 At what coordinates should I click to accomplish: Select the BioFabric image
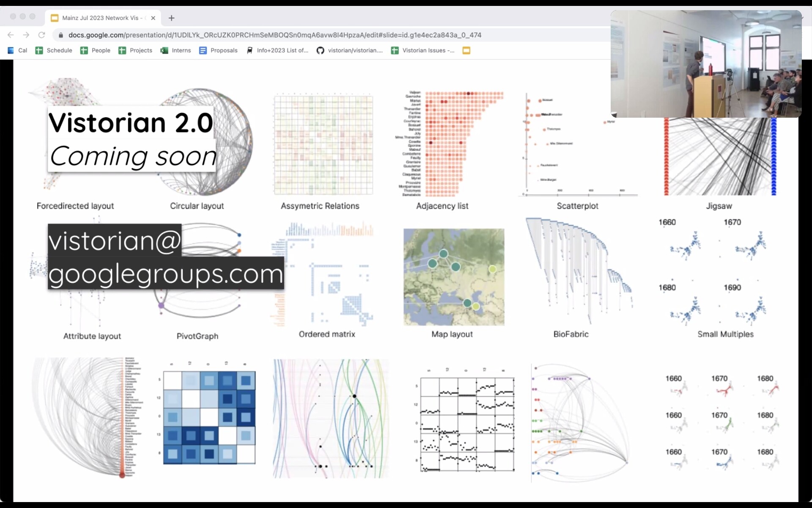[x=579, y=271]
